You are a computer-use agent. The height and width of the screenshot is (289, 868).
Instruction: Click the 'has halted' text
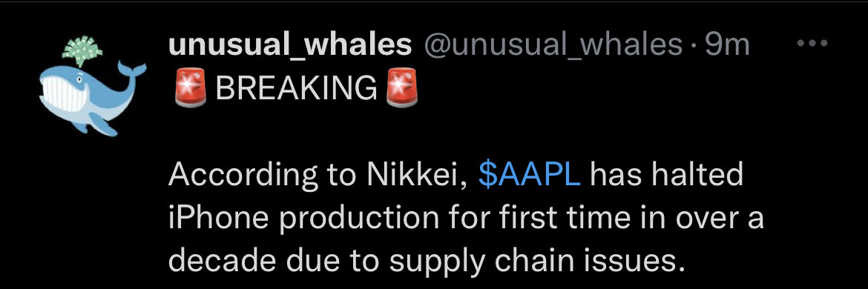[667, 176]
